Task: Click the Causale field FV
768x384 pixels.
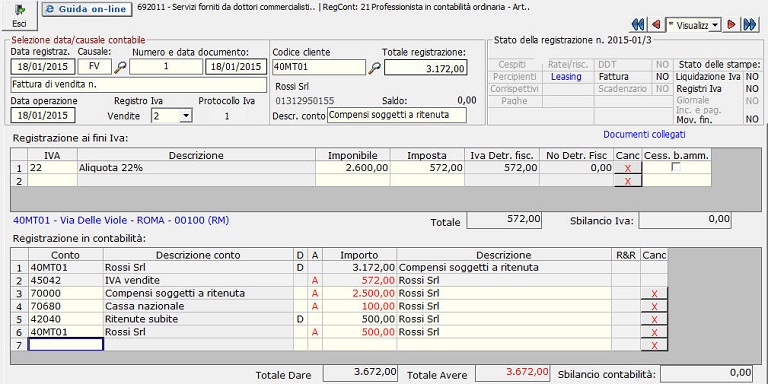Action: (x=95, y=67)
